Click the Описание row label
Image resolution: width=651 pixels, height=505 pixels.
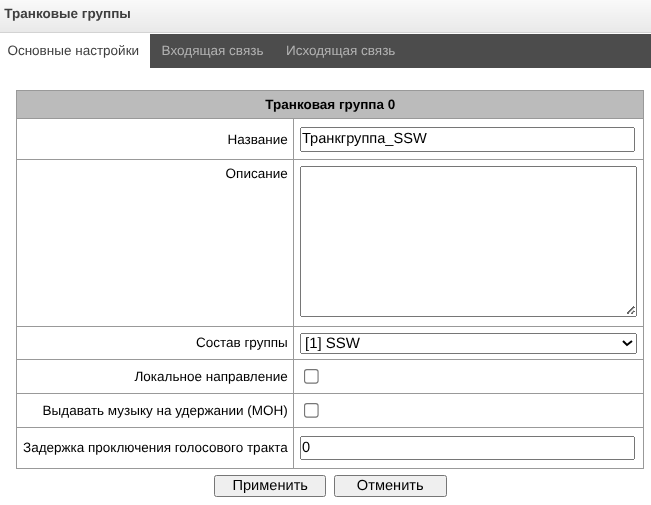point(256,174)
